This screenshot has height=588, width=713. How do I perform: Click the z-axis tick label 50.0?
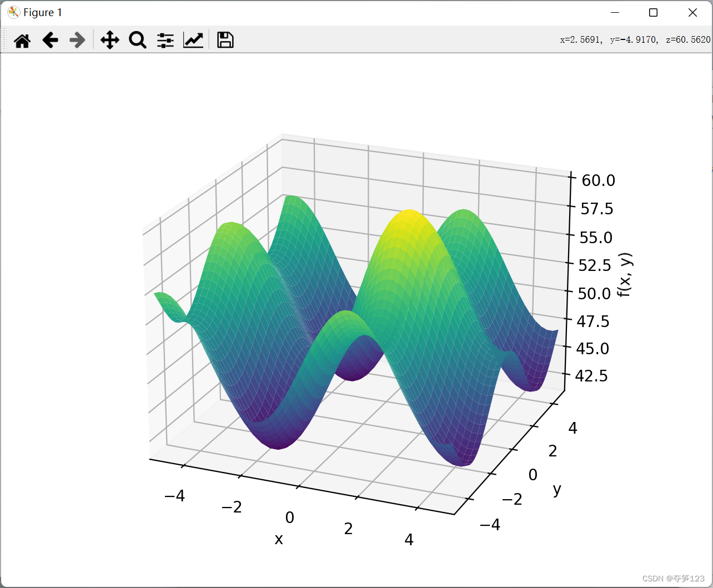click(x=594, y=293)
